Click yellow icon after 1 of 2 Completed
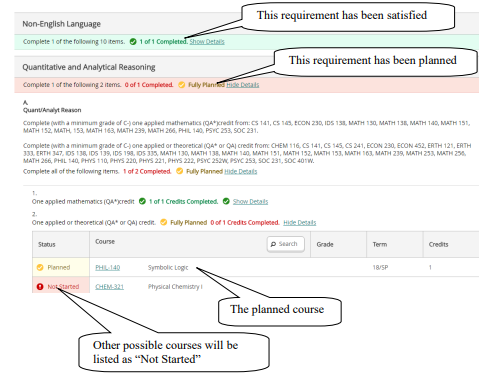484x378 pixels. [x=180, y=171]
